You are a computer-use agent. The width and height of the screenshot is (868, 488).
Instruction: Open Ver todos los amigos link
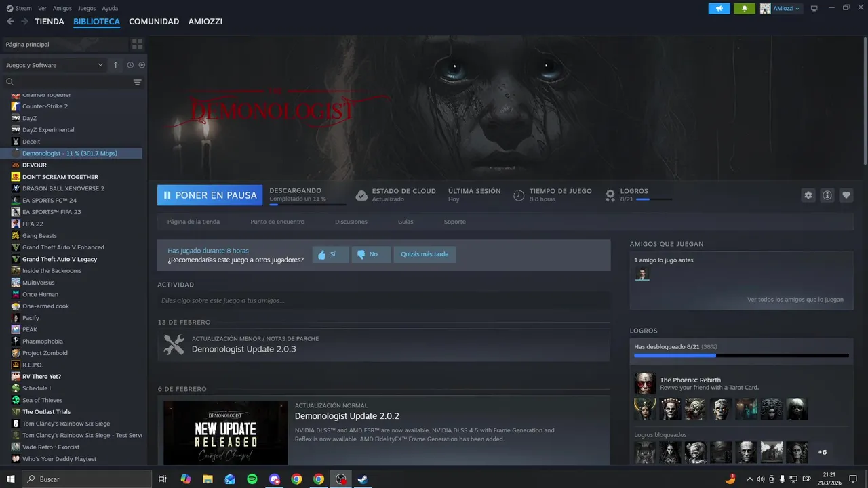(795, 300)
